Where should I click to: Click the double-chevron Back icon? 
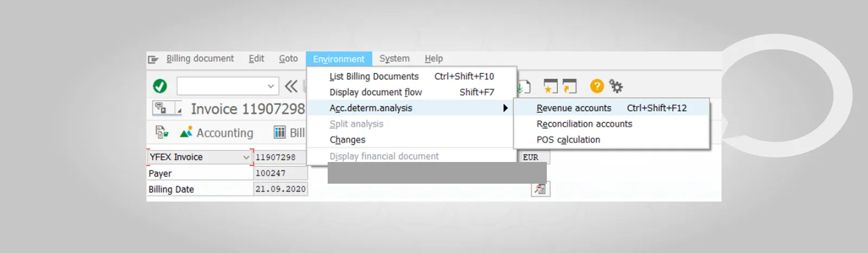click(291, 86)
